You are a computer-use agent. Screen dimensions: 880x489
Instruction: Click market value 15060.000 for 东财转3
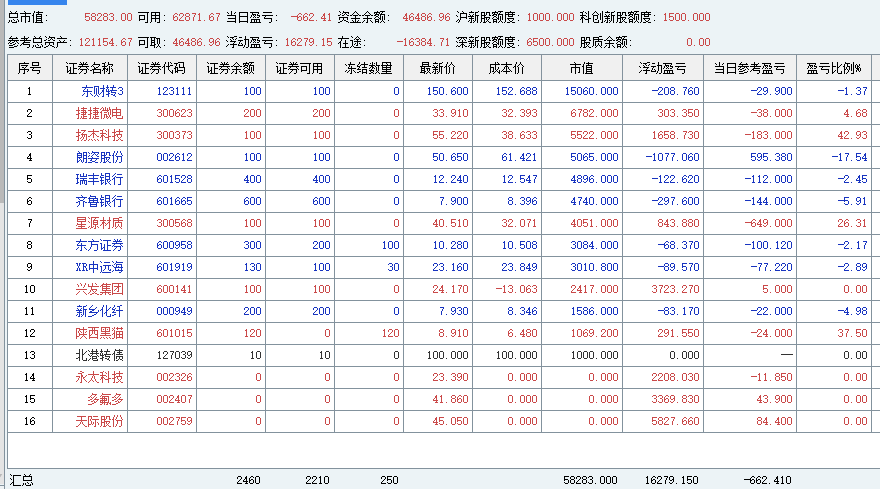(592, 91)
